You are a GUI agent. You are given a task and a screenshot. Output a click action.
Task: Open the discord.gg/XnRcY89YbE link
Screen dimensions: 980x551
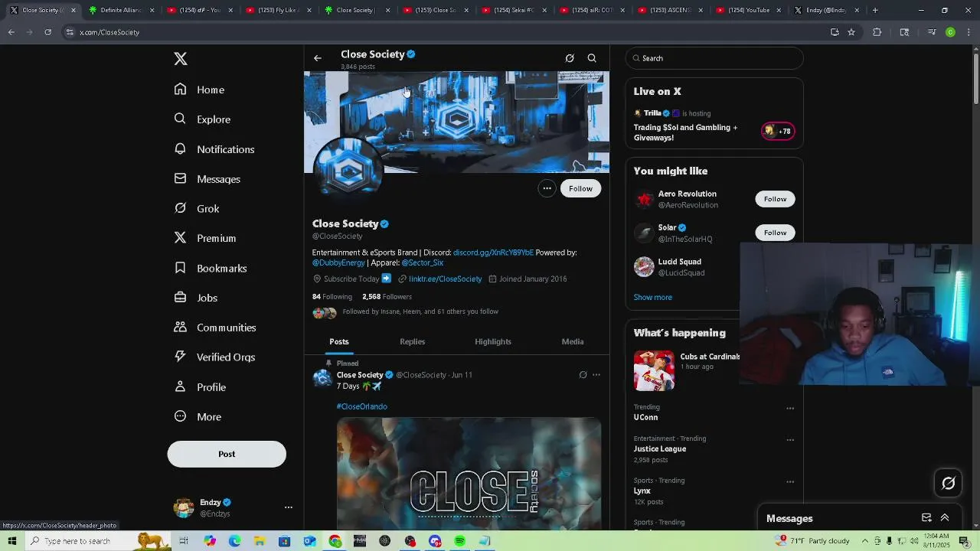tap(493, 253)
